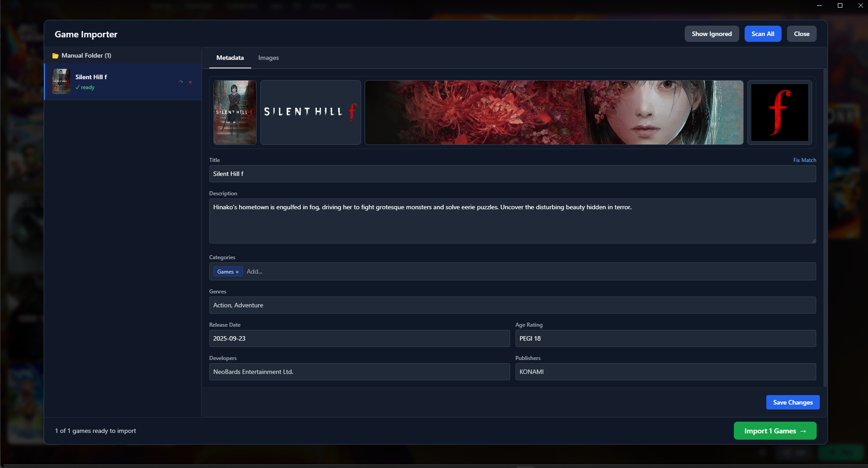The image size is (868, 468).
Task: Click Show Ignored
Action: tap(711, 34)
